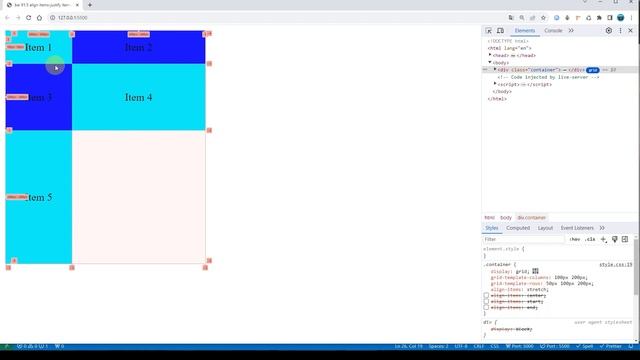
Task: Toggle the device toolbar icon in DevTools
Action: click(x=500, y=31)
